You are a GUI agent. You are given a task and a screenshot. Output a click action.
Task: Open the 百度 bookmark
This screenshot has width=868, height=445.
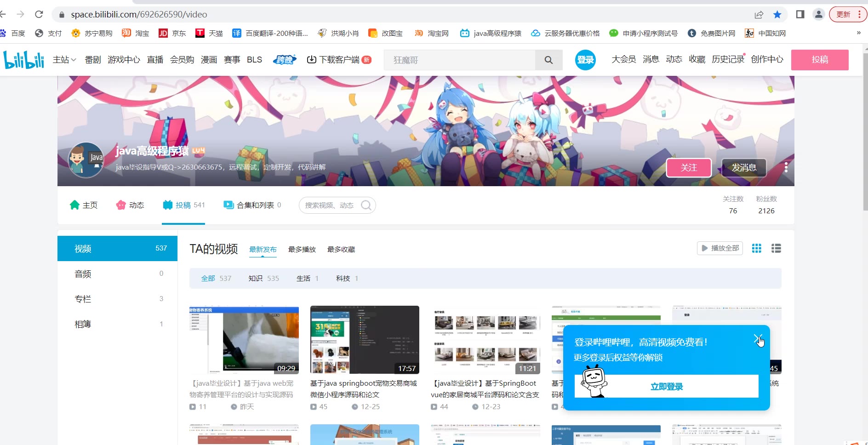(x=12, y=33)
